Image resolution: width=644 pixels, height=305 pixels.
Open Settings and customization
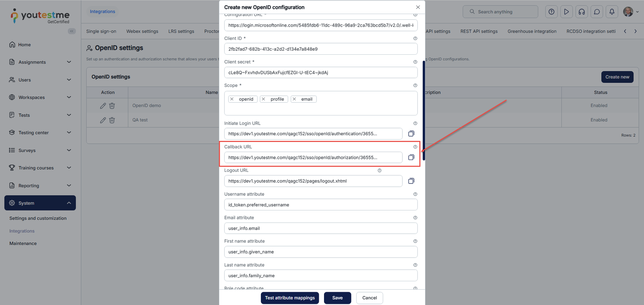[38, 218]
